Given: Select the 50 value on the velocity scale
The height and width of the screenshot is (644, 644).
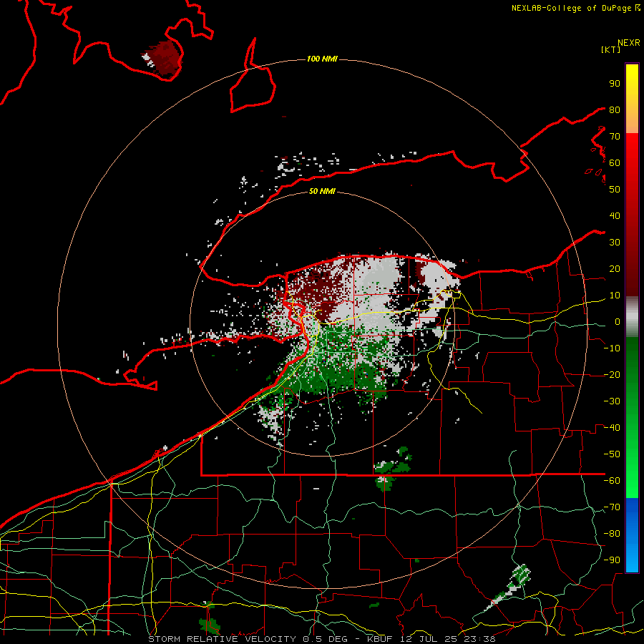Looking at the screenshot, I should click(x=615, y=190).
